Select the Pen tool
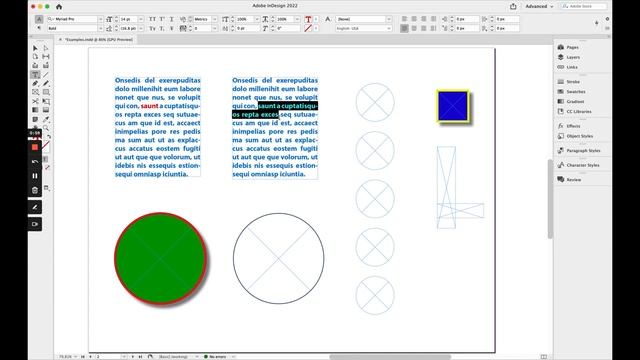 coord(35,84)
